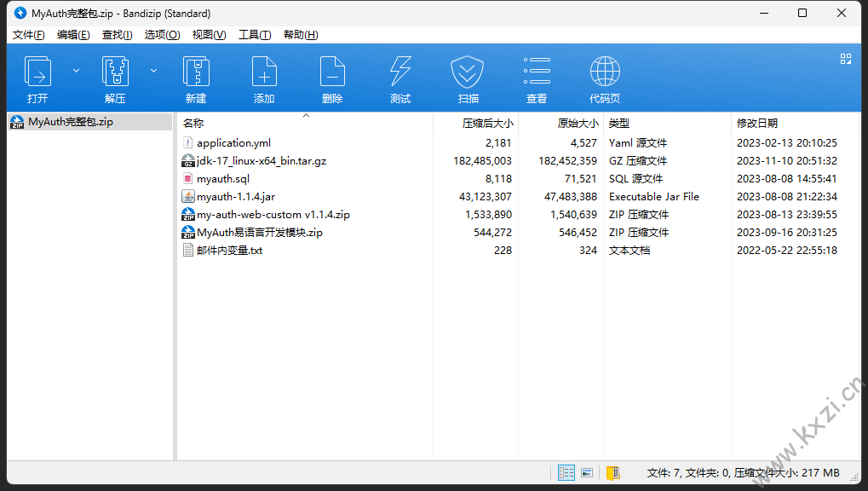Select the myauth-1.1.4.jar file

(236, 197)
